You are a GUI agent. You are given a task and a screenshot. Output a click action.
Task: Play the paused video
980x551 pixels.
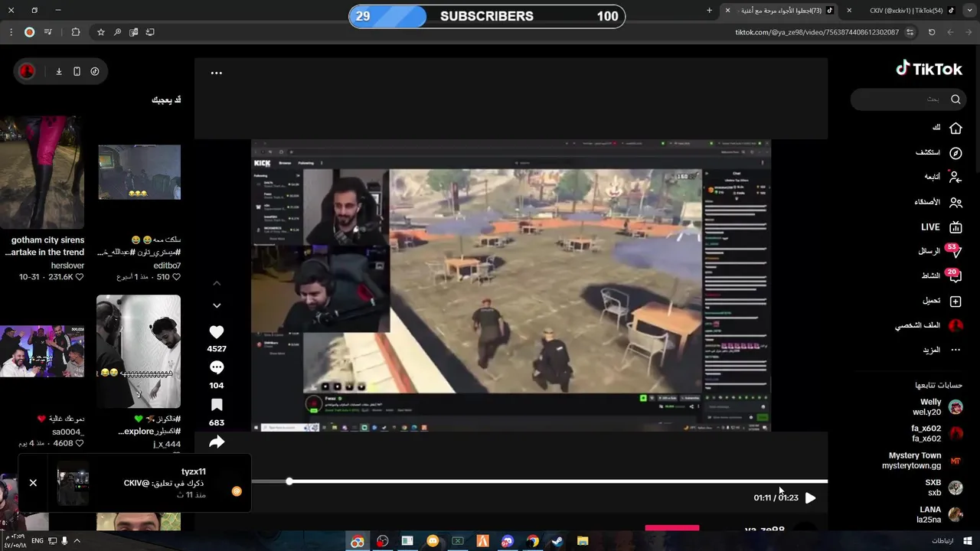(810, 497)
